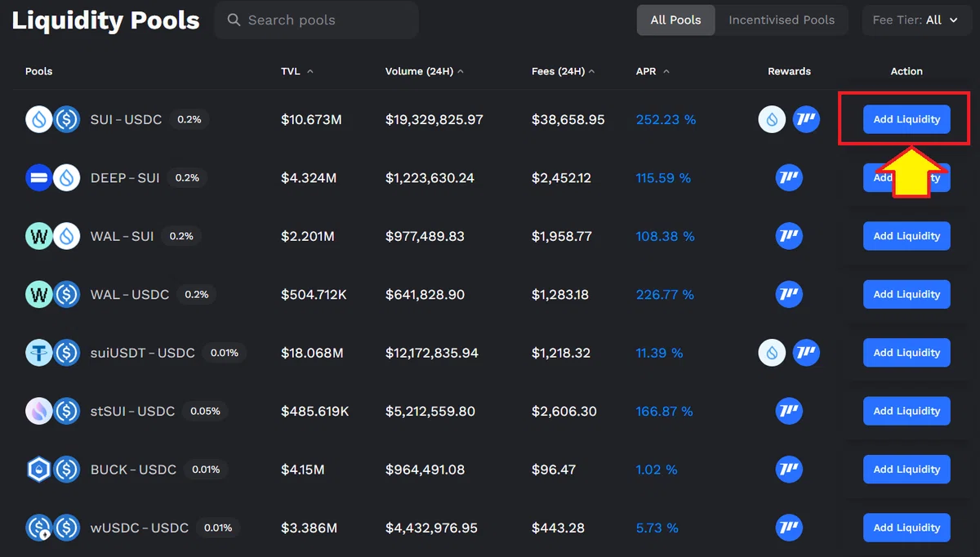Sort pools by TVL column
The height and width of the screenshot is (557, 980).
pos(297,72)
